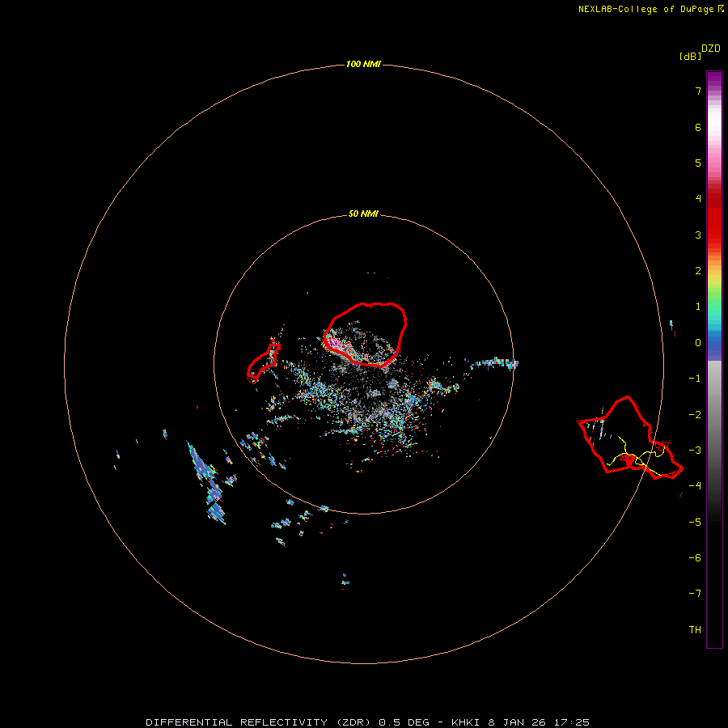The height and width of the screenshot is (728, 728).
Task: Click the 1 dB colorbar tick label
Action: 698,307
